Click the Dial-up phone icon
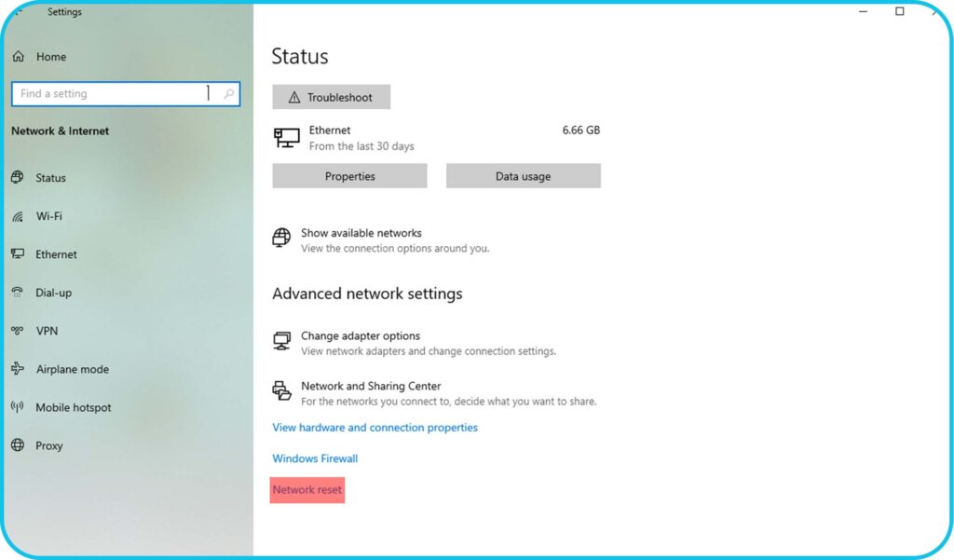954x560 pixels. 18,293
